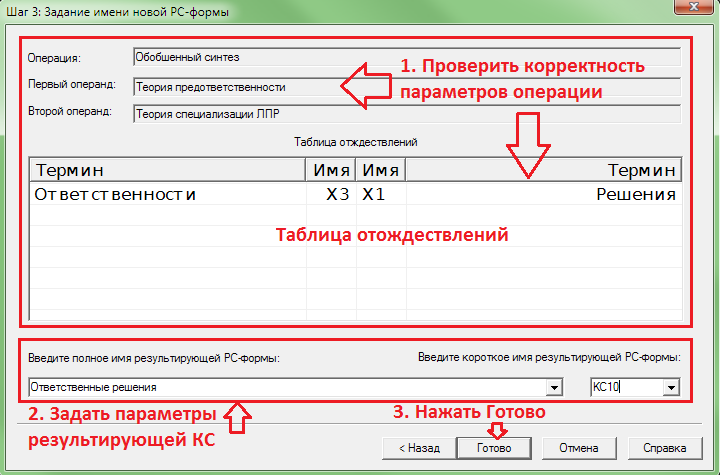Select the Ответственности table cell

pyautogui.click(x=168, y=194)
